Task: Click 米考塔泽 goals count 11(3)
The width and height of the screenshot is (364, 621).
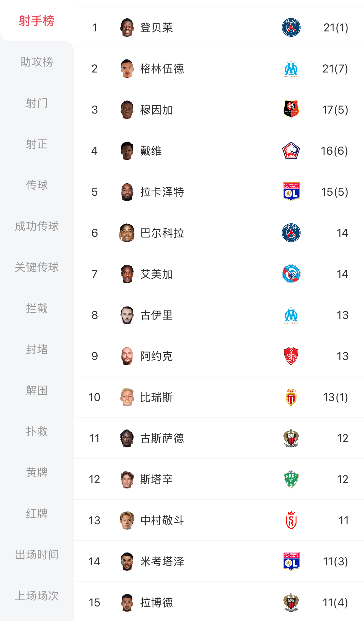Action: click(335, 562)
